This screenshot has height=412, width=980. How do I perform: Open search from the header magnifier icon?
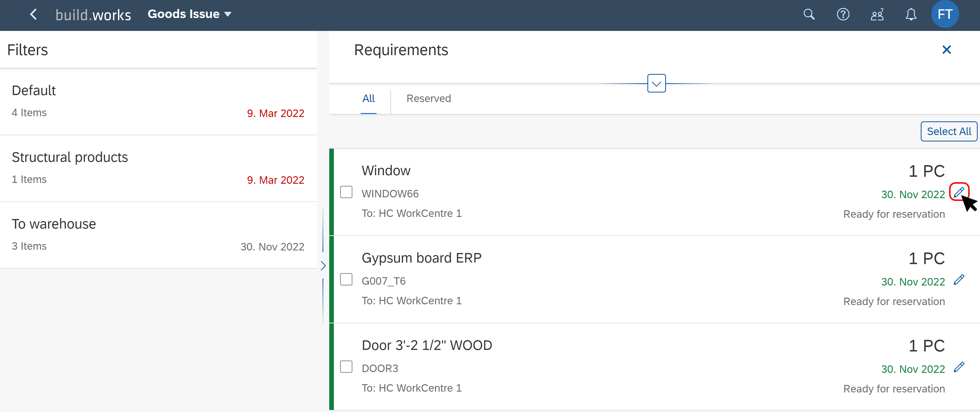tap(809, 14)
